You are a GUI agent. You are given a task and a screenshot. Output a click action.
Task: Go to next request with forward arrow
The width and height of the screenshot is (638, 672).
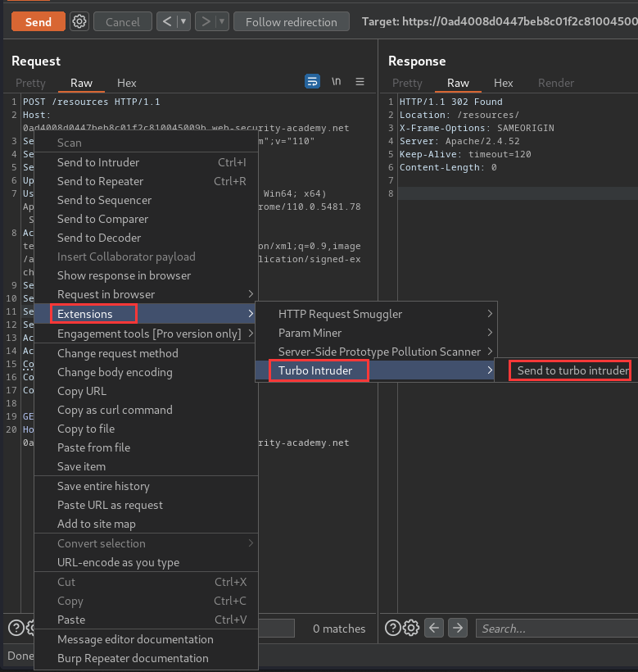[206, 21]
